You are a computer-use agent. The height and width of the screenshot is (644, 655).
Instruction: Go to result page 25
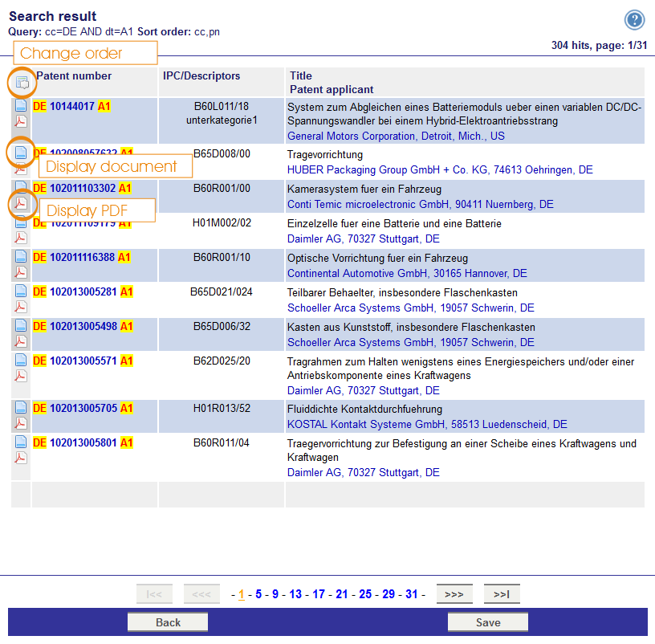pyautogui.click(x=365, y=594)
